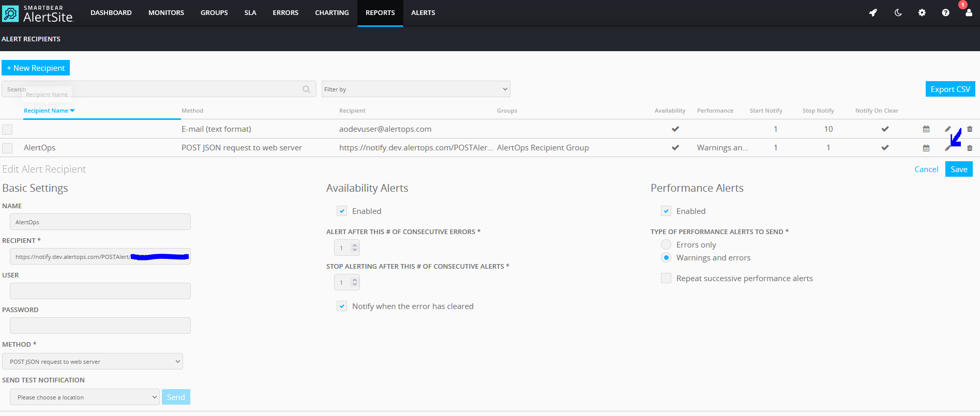Viewport: 980px width, 416px height.
Task: Go to the Monitors menu
Action: pyautogui.click(x=166, y=13)
